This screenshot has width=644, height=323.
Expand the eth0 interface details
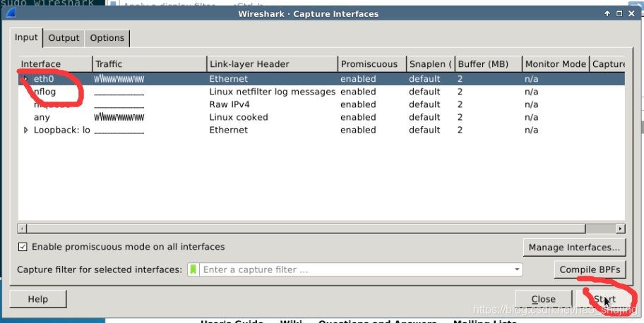point(26,78)
